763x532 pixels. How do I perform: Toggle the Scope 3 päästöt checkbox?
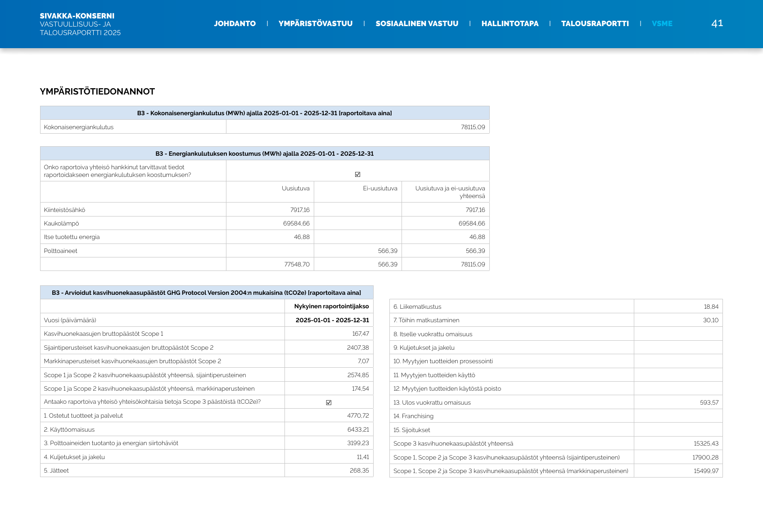(x=329, y=402)
